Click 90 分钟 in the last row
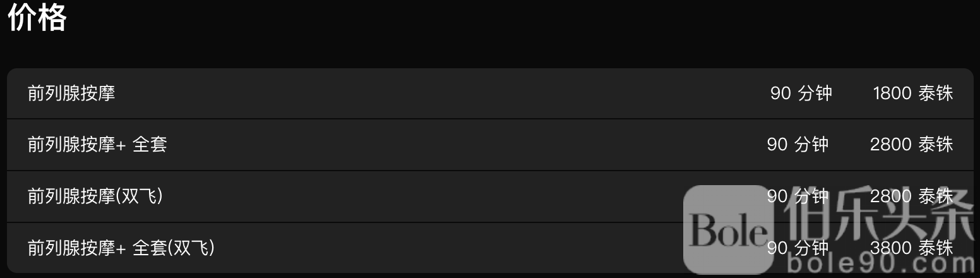This screenshot has width=980, height=278. 798,248
